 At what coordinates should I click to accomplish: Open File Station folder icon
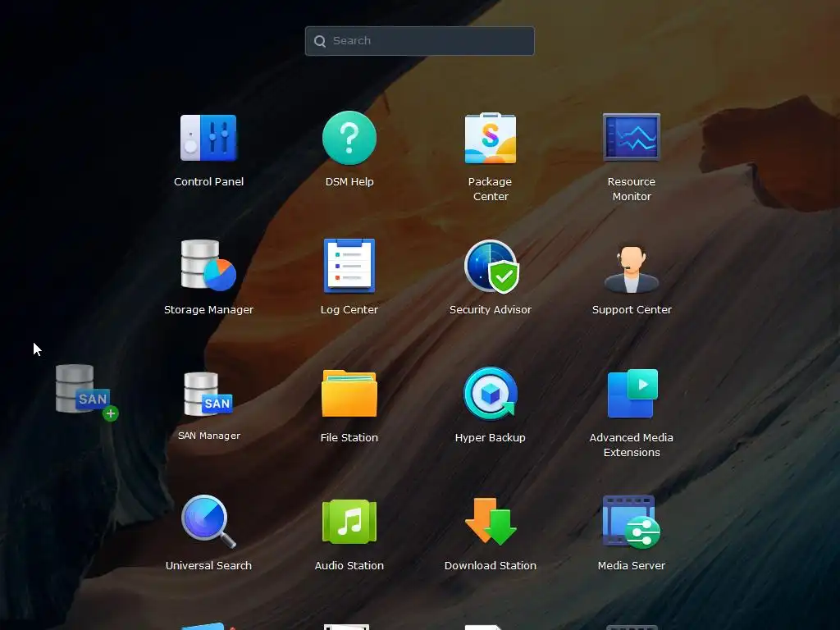tap(349, 393)
